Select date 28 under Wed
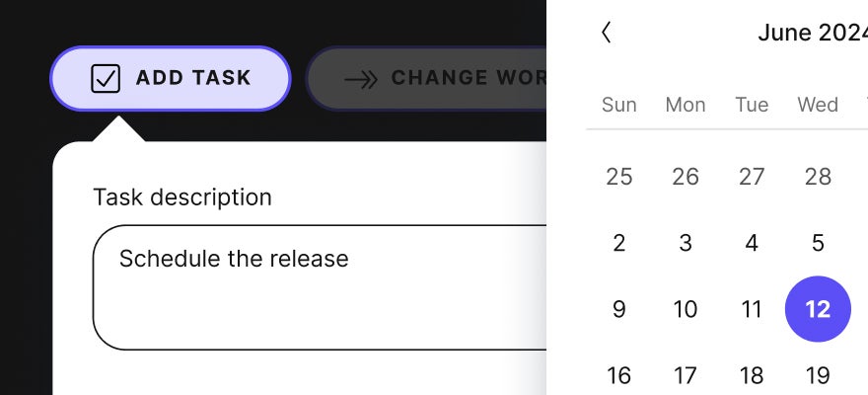The image size is (868, 395). 817,177
